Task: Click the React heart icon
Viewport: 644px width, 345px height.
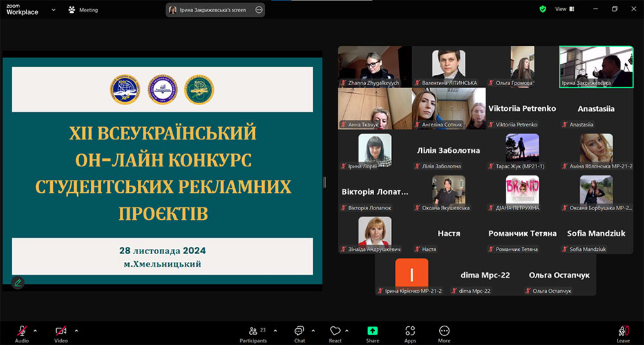Action: pos(335,331)
